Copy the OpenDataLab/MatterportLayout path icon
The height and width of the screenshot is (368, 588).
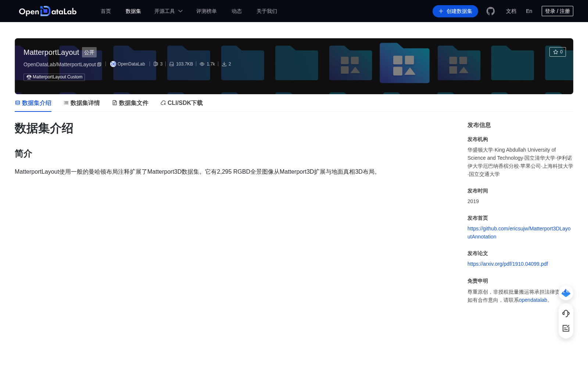pos(99,64)
